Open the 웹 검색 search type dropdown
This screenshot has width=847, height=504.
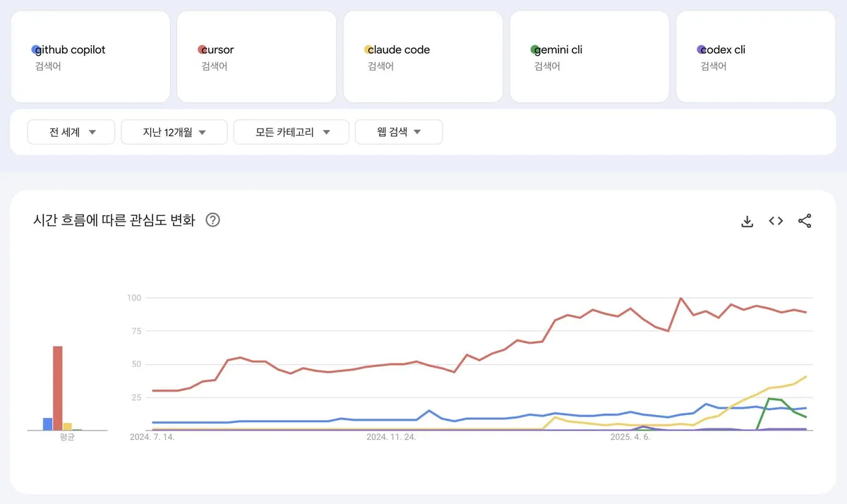[x=399, y=132]
